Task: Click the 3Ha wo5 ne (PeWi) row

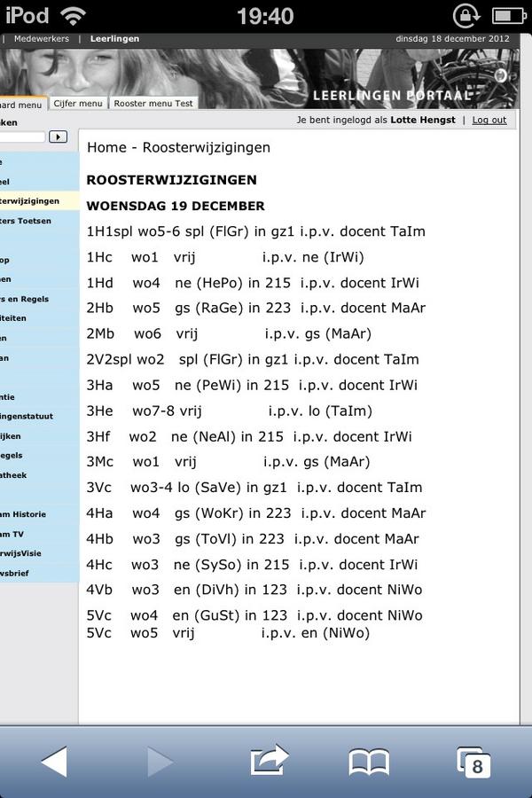Action: pyautogui.click(x=252, y=385)
